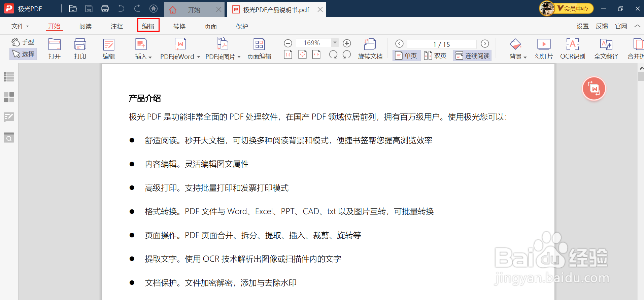Zoom out with the minus icon

[288, 43]
